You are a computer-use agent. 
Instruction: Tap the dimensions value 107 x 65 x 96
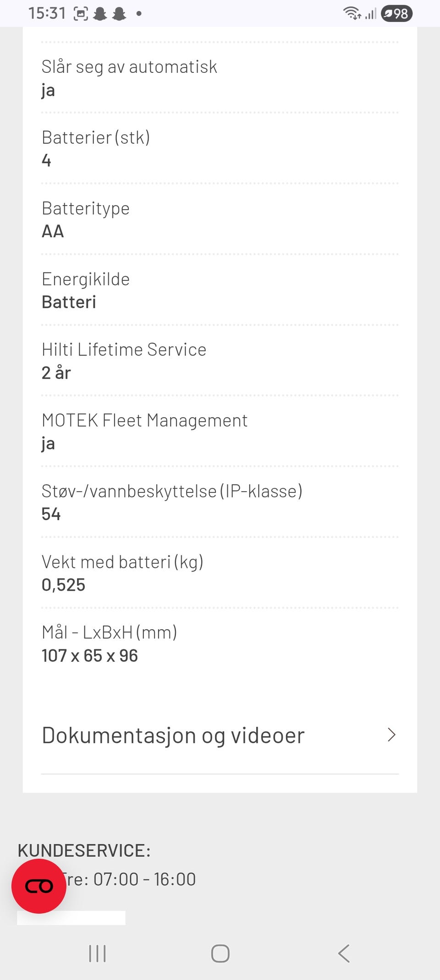(x=90, y=655)
